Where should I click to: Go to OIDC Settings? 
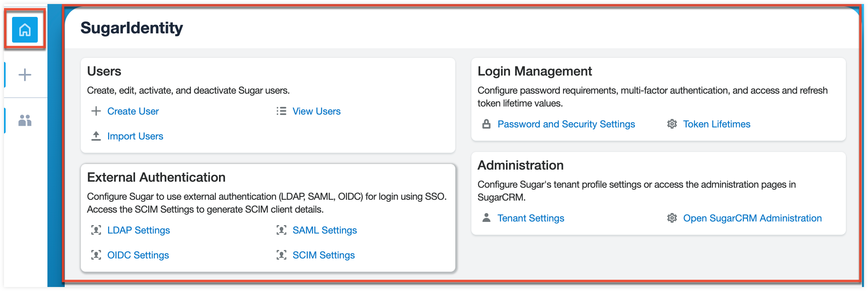pos(138,255)
